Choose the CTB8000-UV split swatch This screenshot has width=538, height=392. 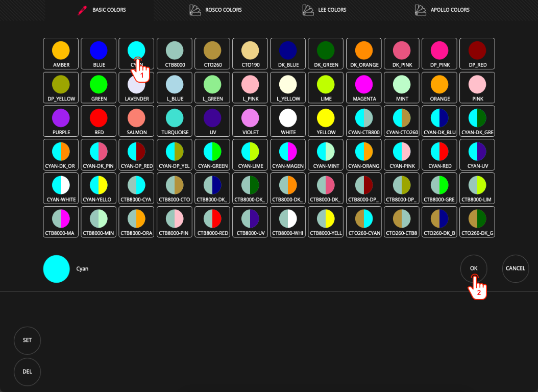(x=250, y=222)
